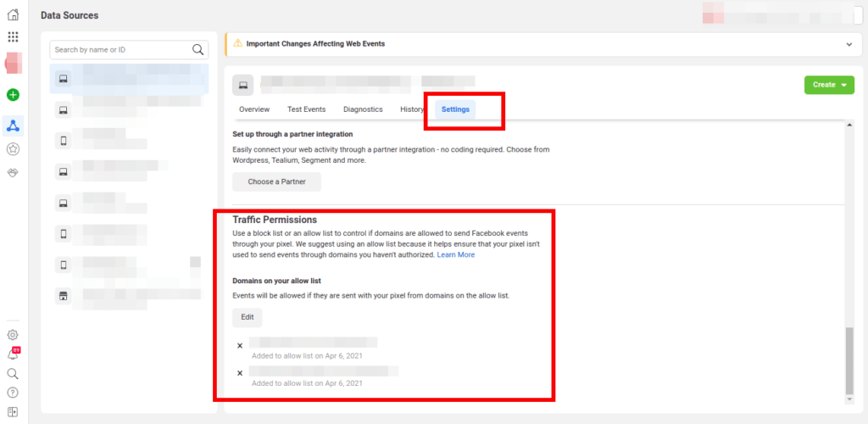Remove the first allow list domain
The image size is (868, 424).
click(240, 346)
